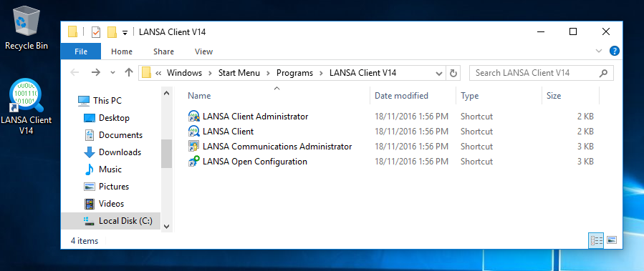This screenshot has height=271, width=644.
Task: Select the LANSA Client Administrator shortcut icon
Action: coord(193,117)
